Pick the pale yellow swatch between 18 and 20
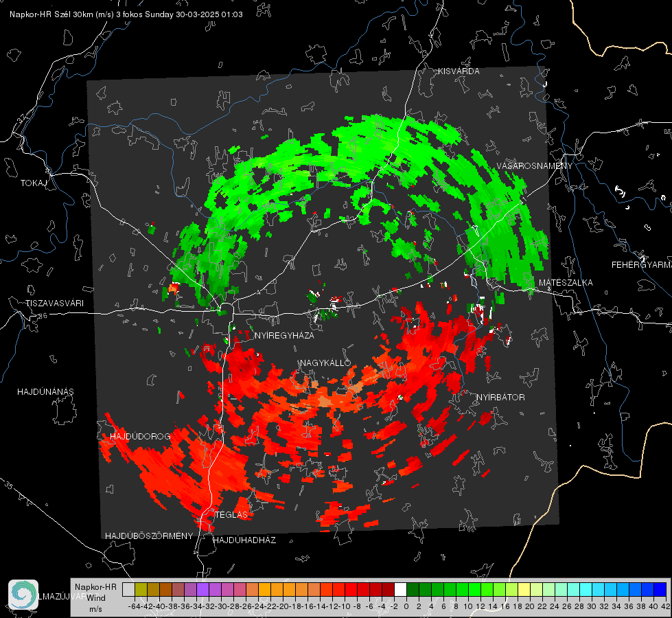672x618 pixels. (524, 589)
